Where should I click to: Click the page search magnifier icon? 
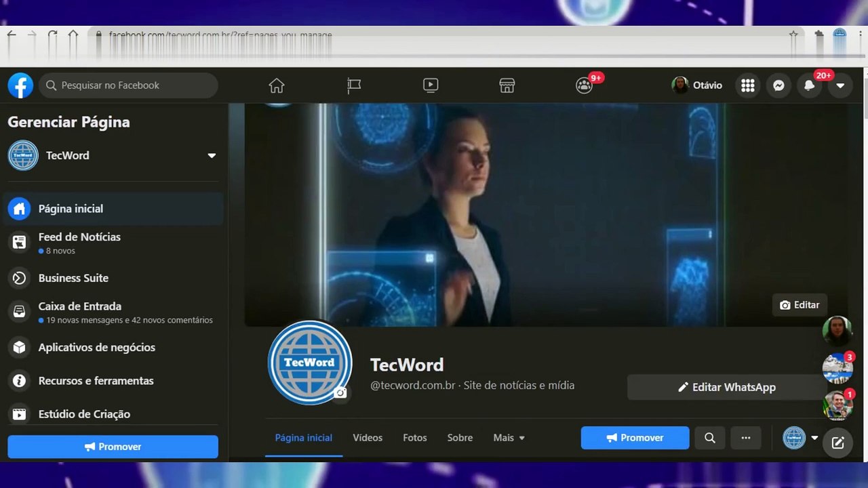710,438
